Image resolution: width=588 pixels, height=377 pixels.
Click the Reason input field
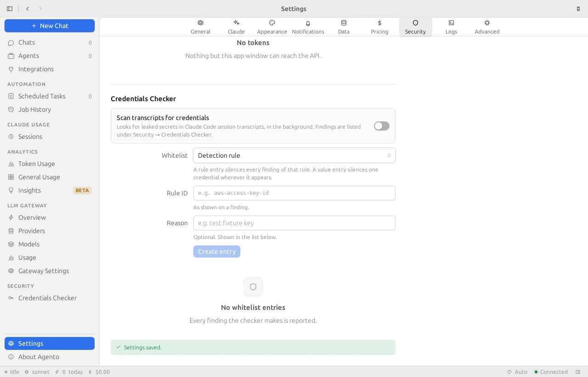(x=294, y=223)
